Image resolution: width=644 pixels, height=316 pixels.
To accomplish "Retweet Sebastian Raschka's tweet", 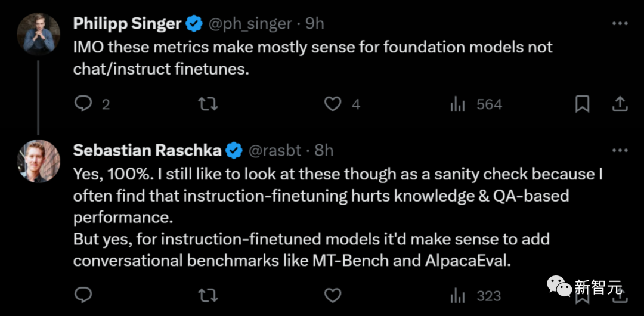I will pyautogui.click(x=208, y=295).
